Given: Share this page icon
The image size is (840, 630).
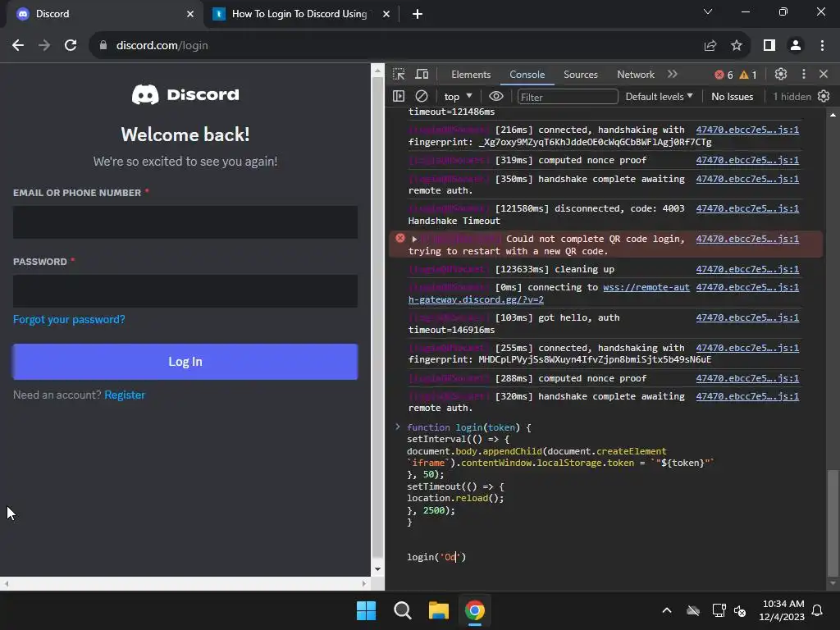Looking at the screenshot, I should pos(710,46).
